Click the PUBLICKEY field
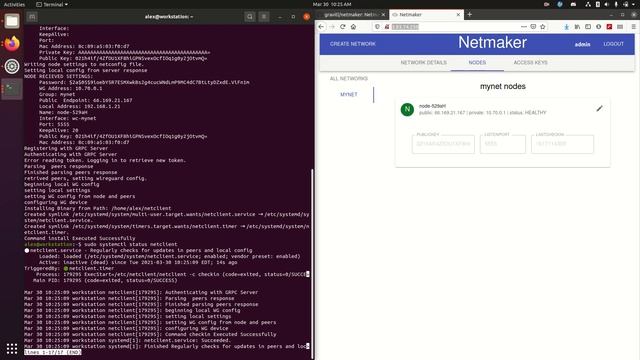Screen dimensions: 640x360 tap(443, 144)
